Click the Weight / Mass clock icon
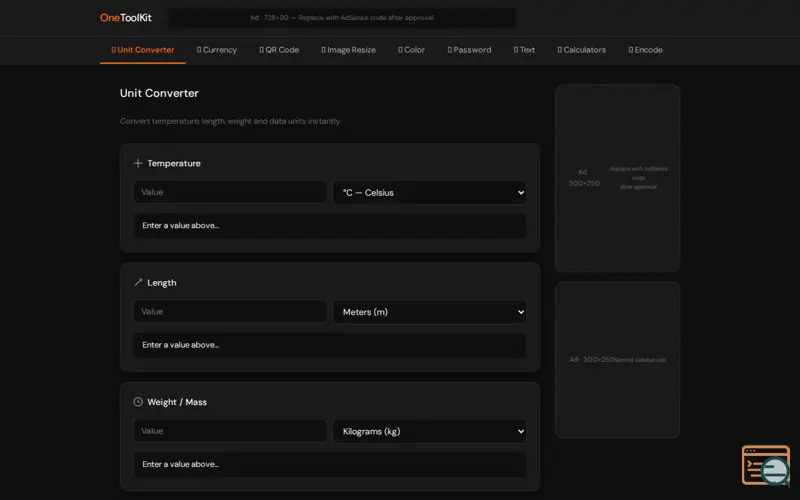Image resolution: width=800 pixels, height=500 pixels. (x=138, y=402)
